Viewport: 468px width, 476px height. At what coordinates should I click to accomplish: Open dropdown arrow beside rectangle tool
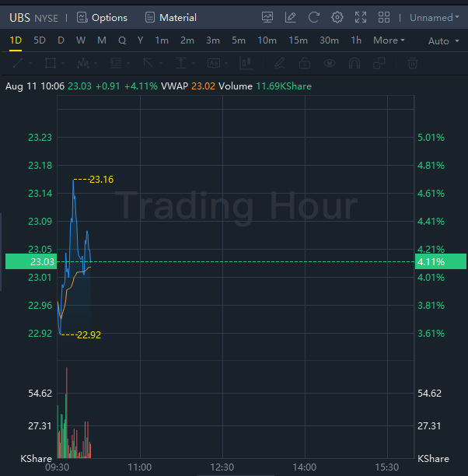click(x=63, y=63)
